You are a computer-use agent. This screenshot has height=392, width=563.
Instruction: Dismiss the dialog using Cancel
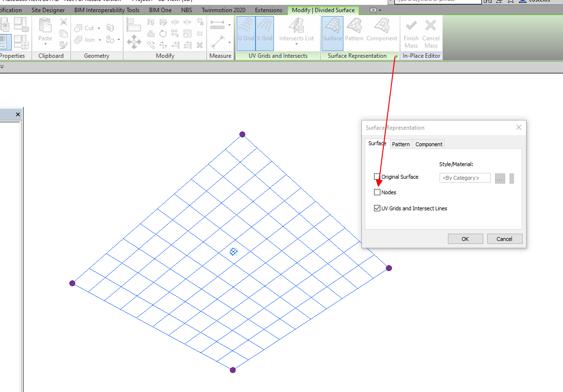505,239
